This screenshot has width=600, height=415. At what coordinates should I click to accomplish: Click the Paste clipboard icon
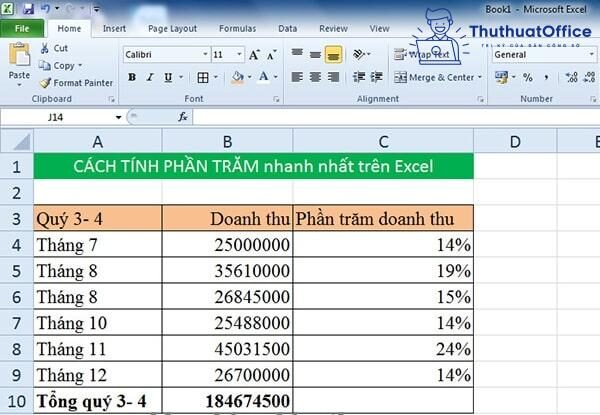[19, 55]
